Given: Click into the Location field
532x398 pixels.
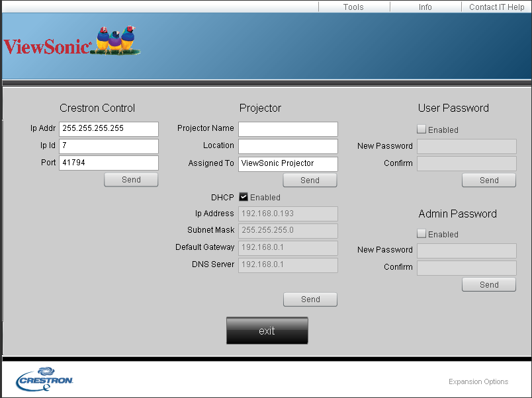Looking at the screenshot, I should (x=288, y=146).
